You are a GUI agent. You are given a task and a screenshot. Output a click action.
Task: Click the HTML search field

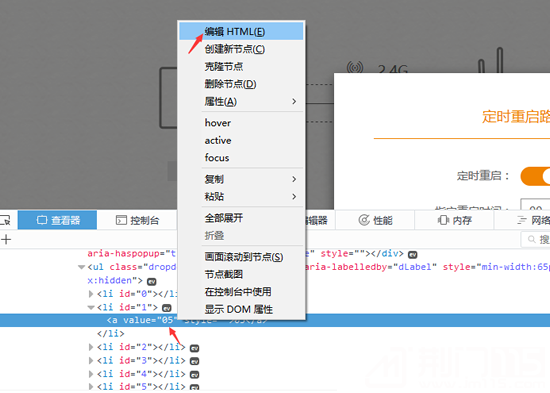pyautogui.click(x=536, y=239)
